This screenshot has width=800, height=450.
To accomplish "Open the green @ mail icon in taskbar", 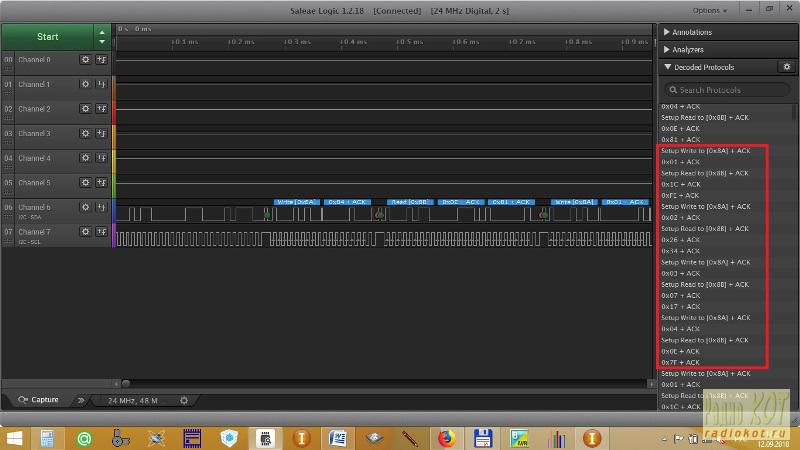I will [84, 438].
